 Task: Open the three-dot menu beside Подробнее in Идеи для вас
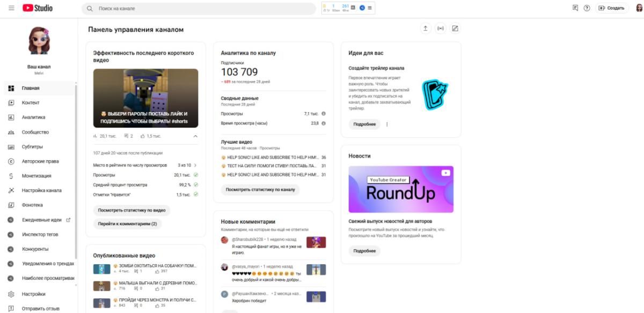point(387,124)
